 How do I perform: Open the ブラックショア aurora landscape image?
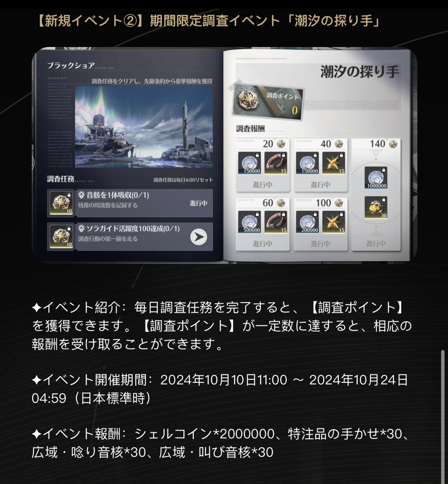click(144, 127)
